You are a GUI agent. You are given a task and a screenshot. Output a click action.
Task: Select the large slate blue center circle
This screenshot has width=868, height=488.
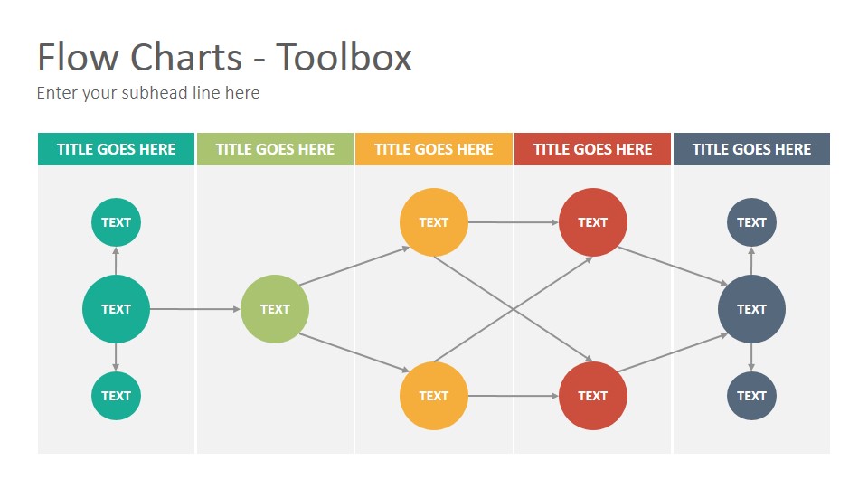pos(751,309)
